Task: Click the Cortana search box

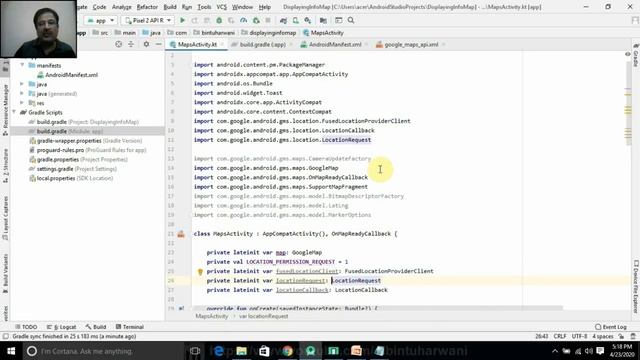Action: (103, 351)
